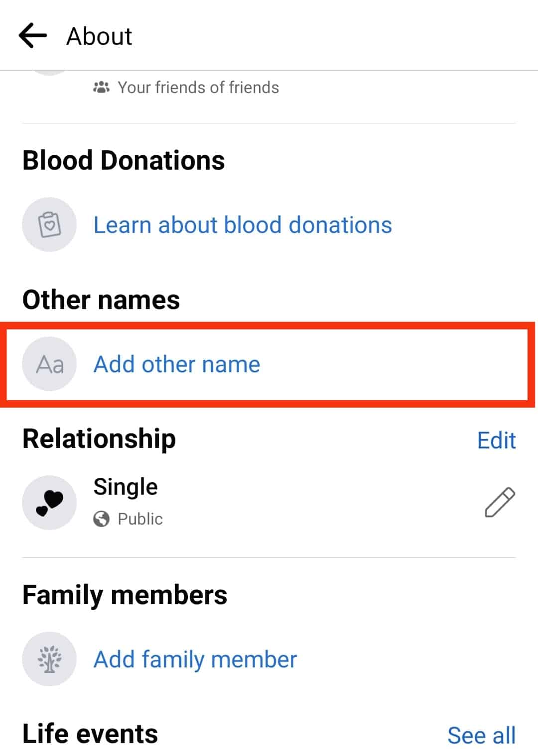Tap the Blood Donations heading
Viewport: 538px width, 756px height.
click(124, 161)
